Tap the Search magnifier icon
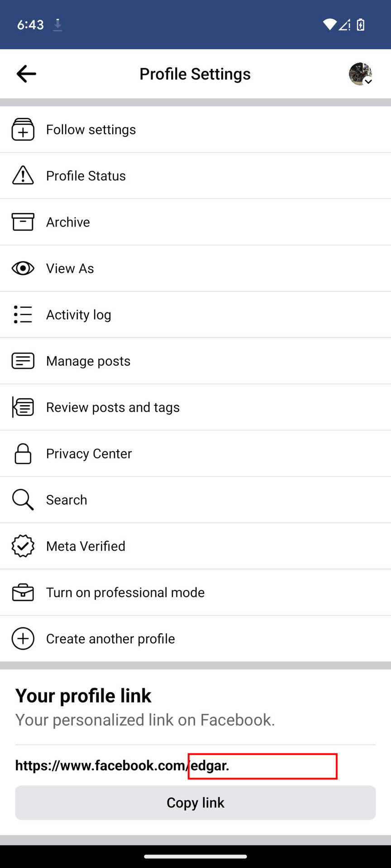391x868 pixels. pos(23,500)
